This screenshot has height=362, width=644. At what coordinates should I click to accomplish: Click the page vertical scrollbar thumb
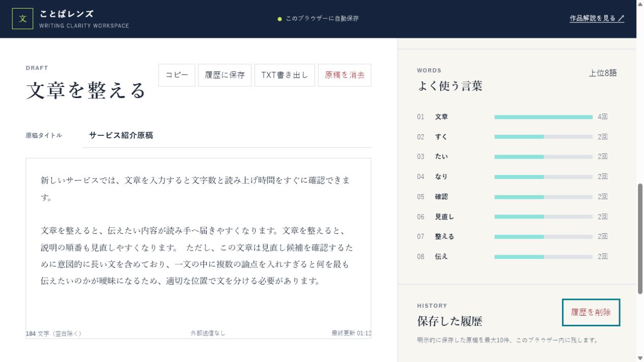[640, 238]
